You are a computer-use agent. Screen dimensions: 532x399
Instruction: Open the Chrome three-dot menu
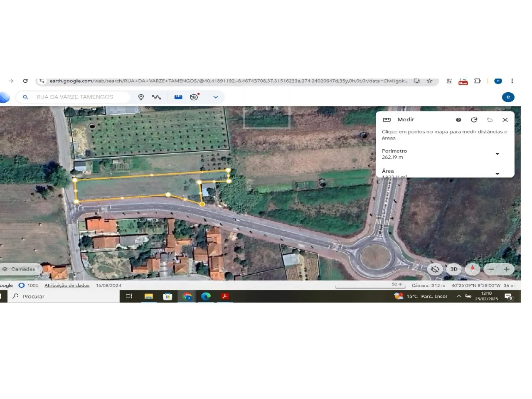click(x=512, y=81)
